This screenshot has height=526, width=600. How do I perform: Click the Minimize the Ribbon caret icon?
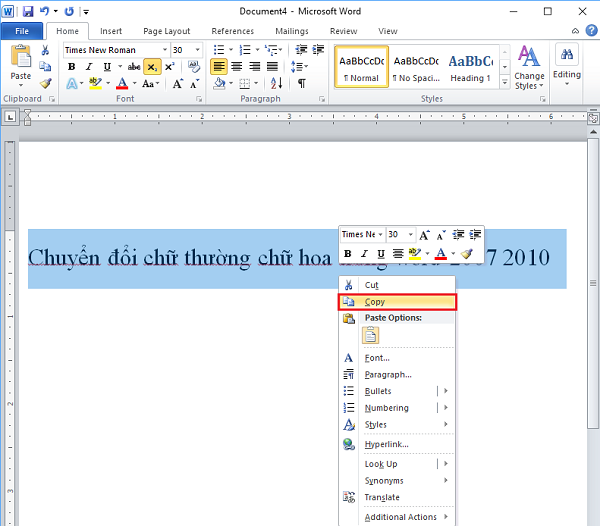(575, 31)
